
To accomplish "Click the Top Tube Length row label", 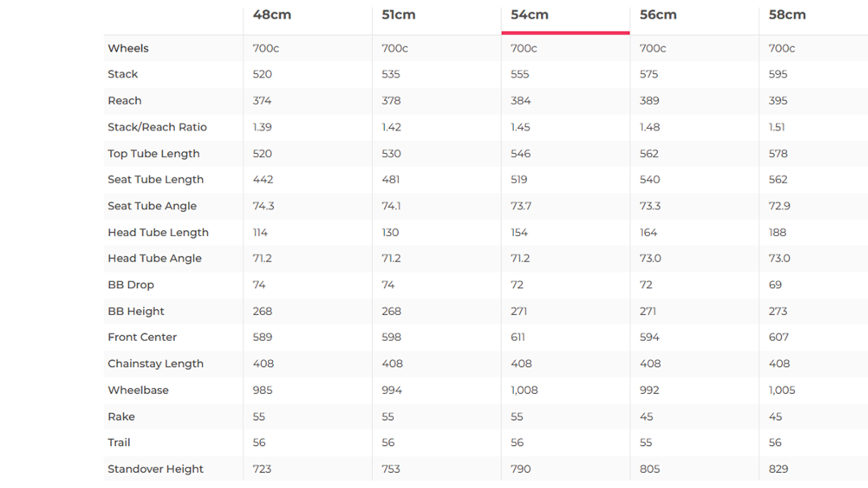I will (154, 154).
